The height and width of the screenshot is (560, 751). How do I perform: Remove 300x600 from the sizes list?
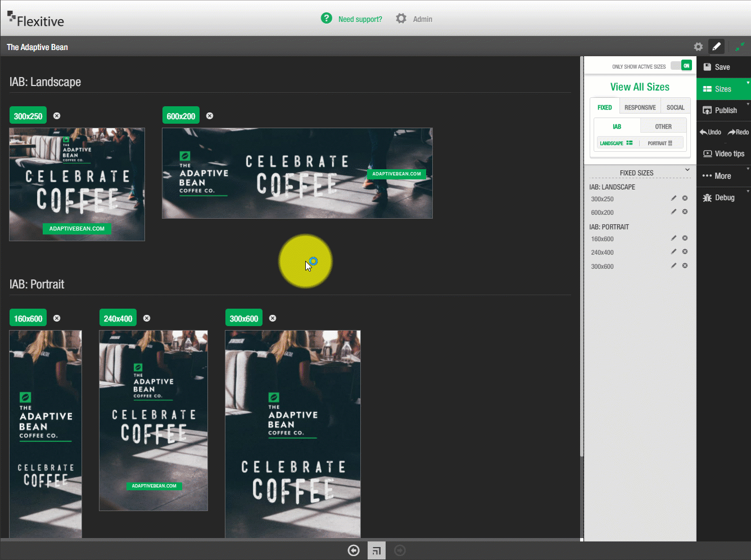[685, 266]
